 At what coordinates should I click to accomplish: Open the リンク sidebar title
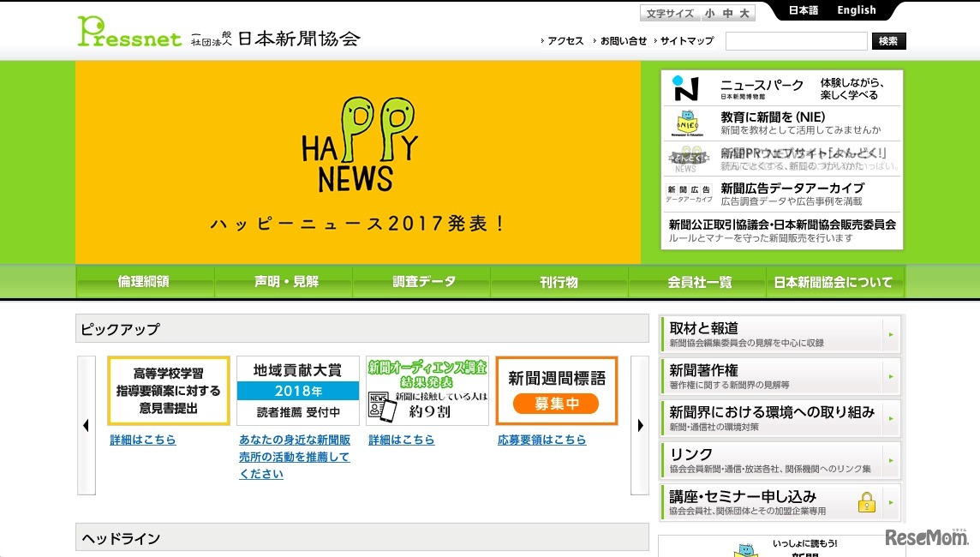click(690, 454)
